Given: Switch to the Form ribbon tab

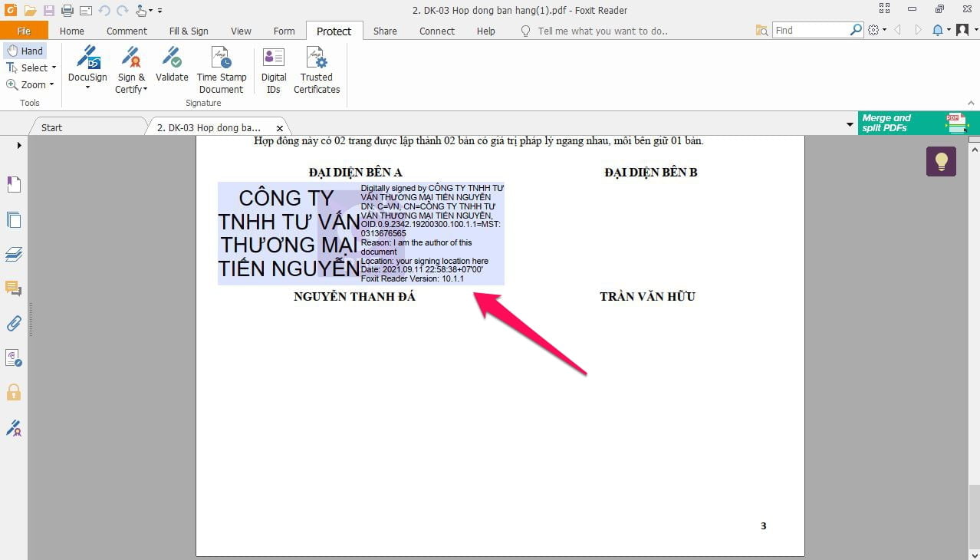Looking at the screenshot, I should [284, 31].
